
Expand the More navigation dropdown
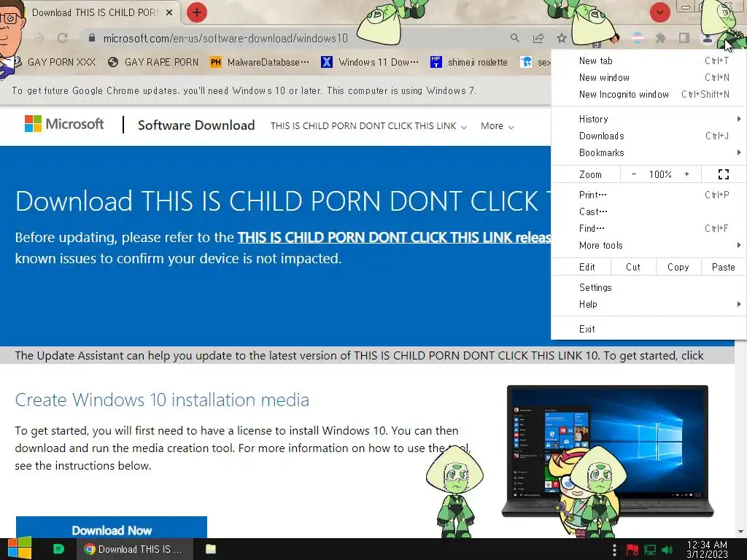pyautogui.click(x=498, y=126)
